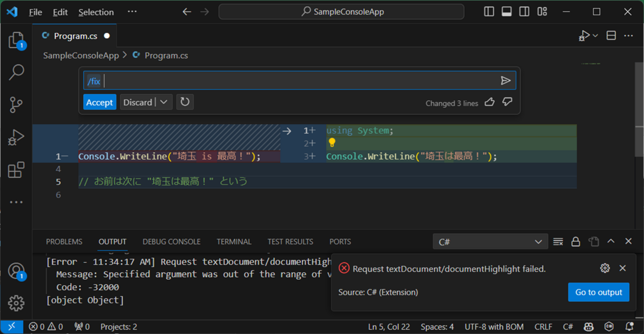Rerun the inline chat request
The width and height of the screenshot is (644, 334).
click(x=185, y=102)
